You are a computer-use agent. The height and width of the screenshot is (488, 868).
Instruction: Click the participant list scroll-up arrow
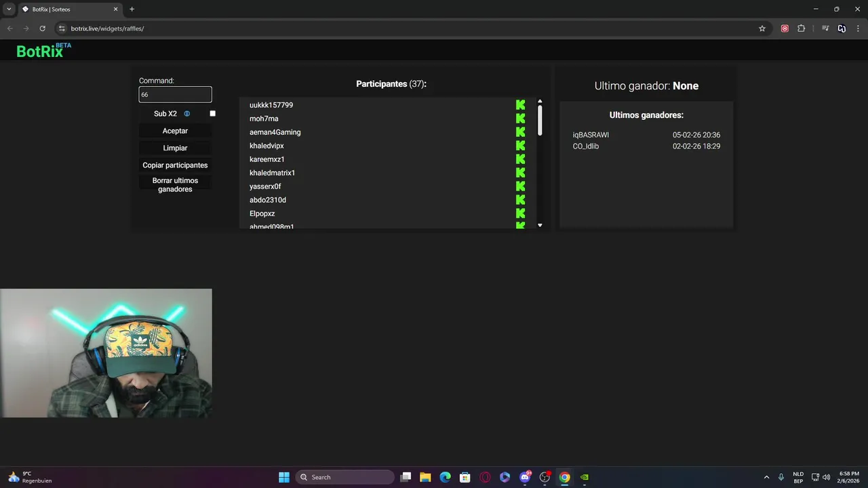pos(540,101)
